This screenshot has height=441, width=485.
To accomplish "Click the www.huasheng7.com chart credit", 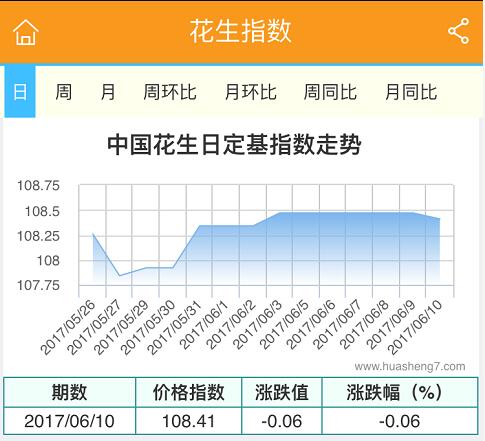I will (x=410, y=367).
